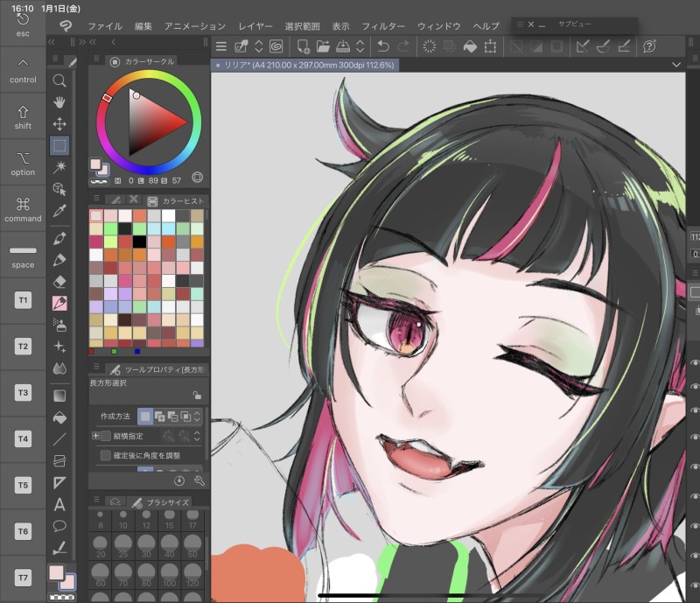Click the Save icon in command bar
This screenshot has height=603, width=700.
click(x=343, y=46)
